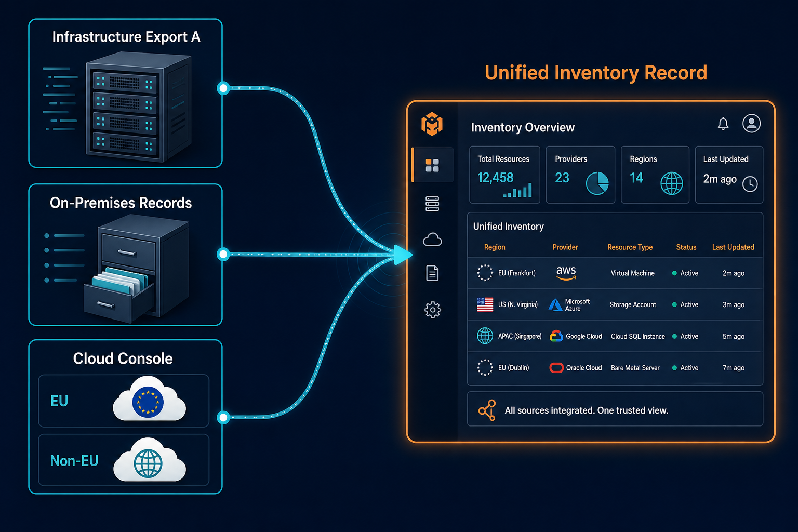Open the dashboard grid icon in sidebar

click(432, 165)
